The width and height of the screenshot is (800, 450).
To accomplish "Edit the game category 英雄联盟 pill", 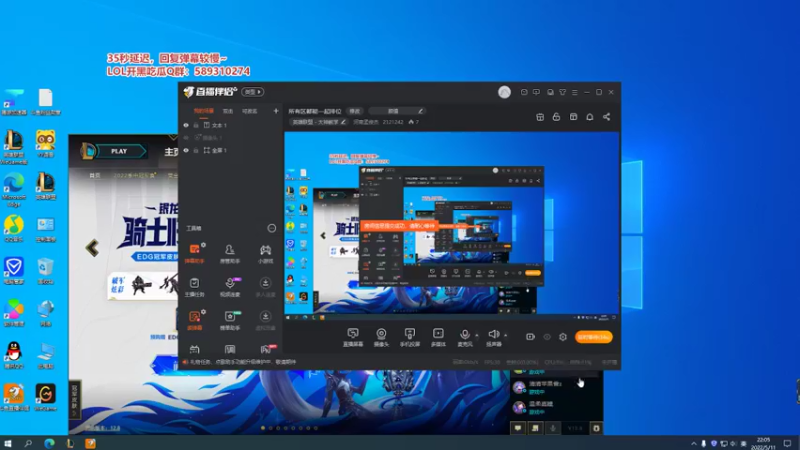I will click(x=319, y=122).
